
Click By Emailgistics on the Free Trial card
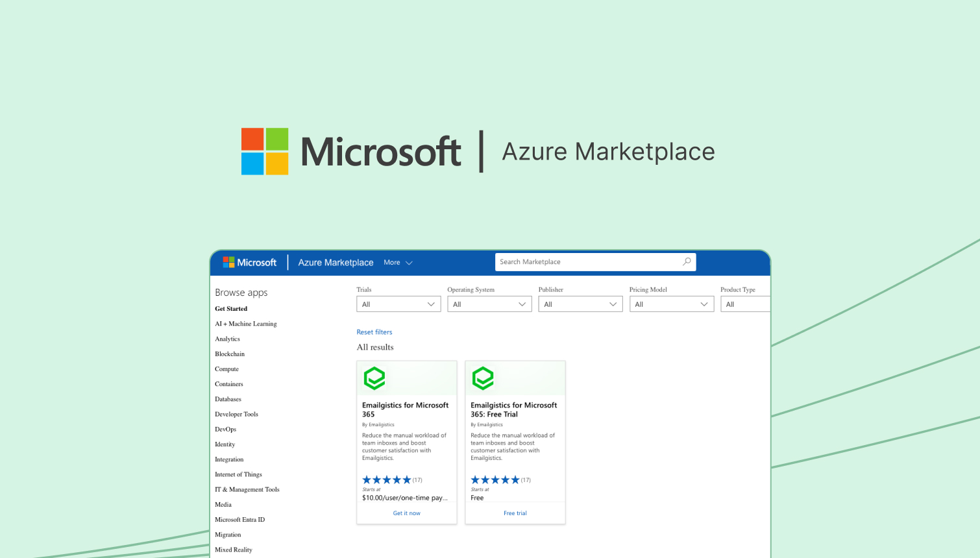[487, 424]
